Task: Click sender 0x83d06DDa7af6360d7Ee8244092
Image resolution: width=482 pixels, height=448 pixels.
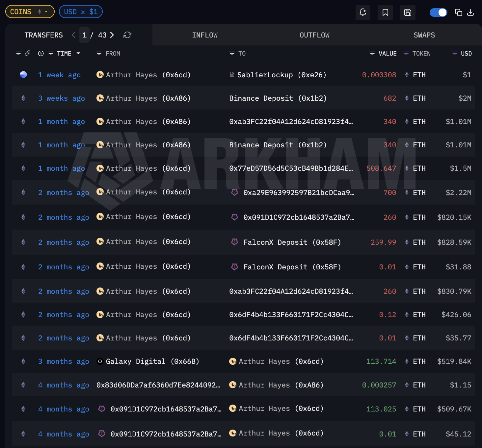Action: click(x=158, y=385)
